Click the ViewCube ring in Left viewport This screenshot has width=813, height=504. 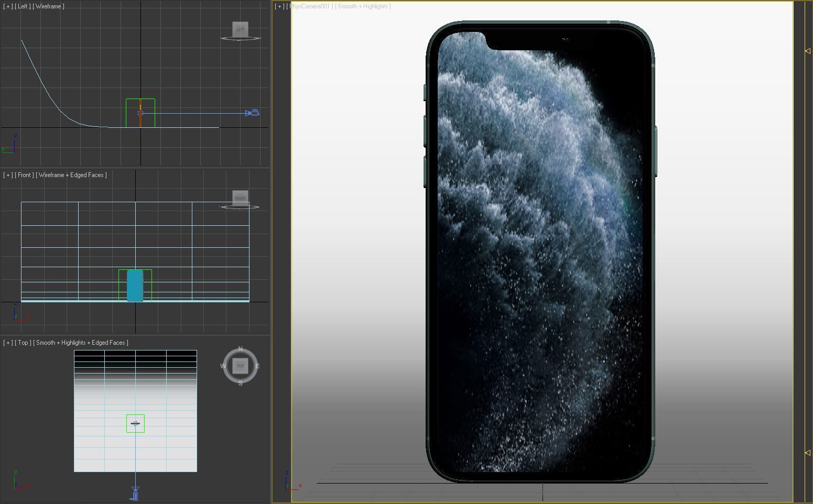pyautogui.click(x=240, y=39)
